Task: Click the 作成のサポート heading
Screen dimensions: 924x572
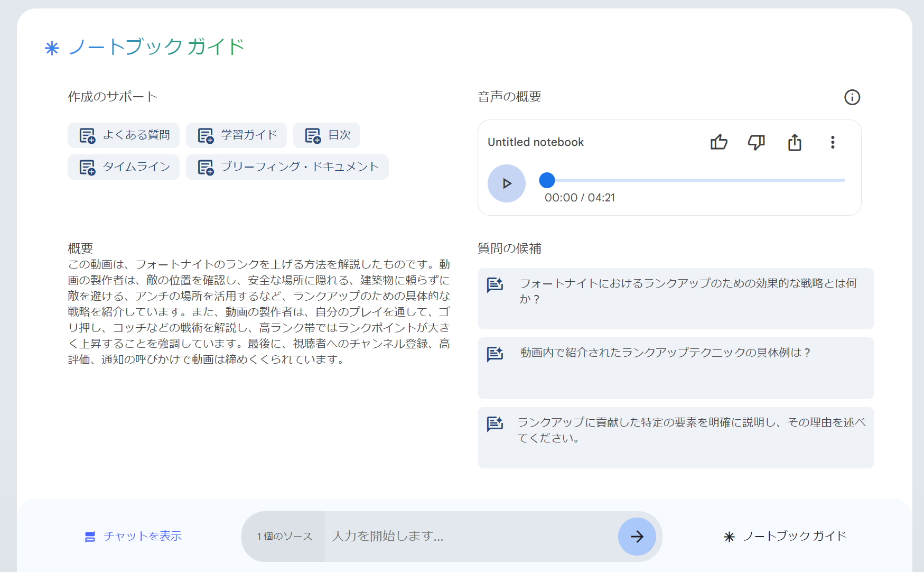Action: pos(113,97)
